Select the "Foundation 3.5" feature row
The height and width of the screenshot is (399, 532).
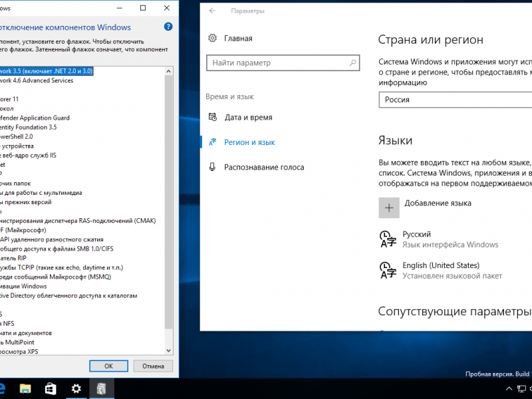pos(29,127)
